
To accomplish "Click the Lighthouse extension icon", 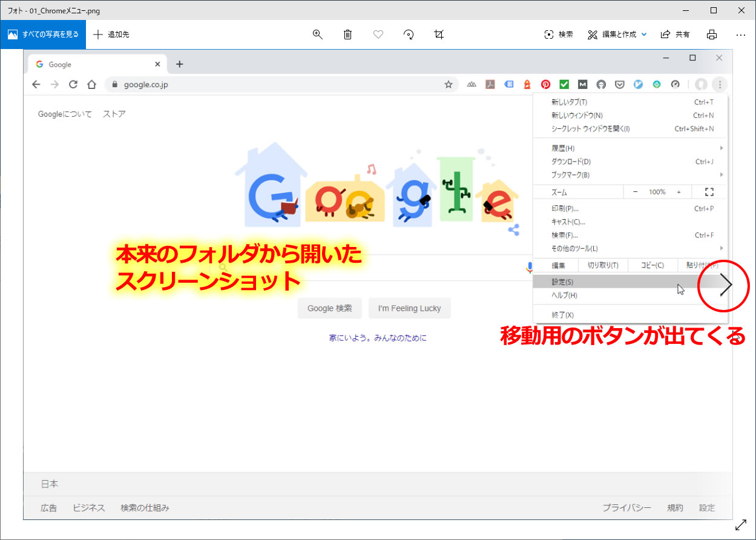I will coord(527,85).
